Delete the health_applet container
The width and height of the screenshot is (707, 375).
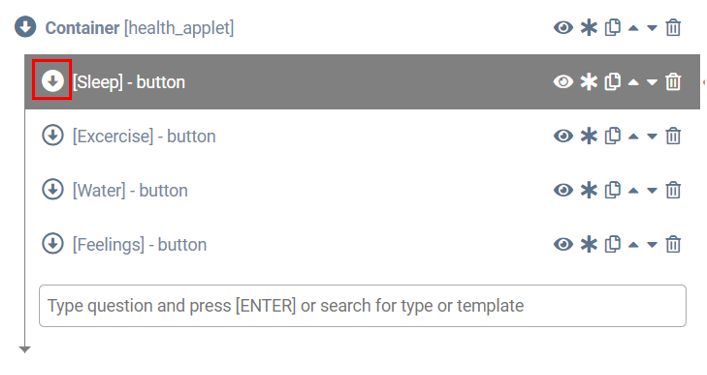(673, 28)
